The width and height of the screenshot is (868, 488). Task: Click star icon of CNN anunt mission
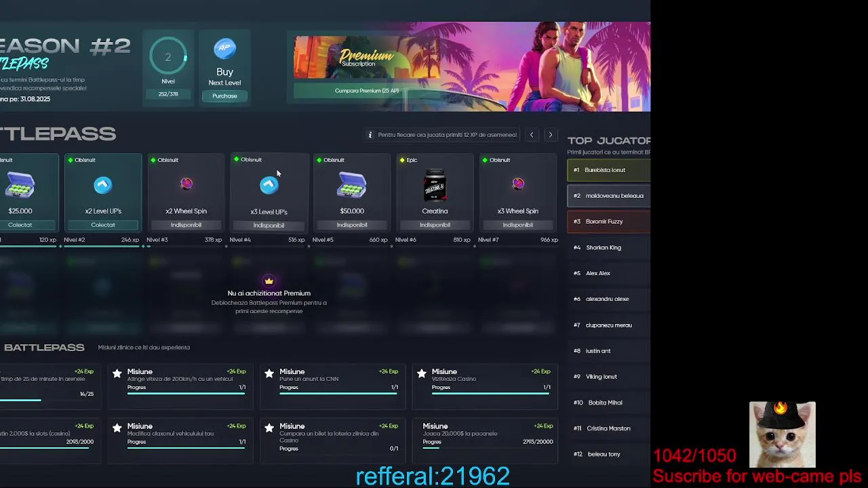point(269,373)
